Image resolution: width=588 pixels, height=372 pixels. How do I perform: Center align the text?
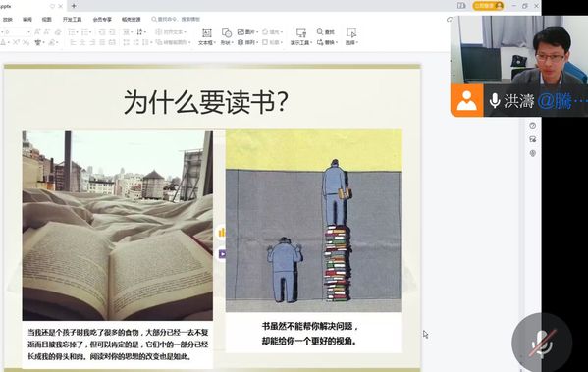tap(82, 42)
